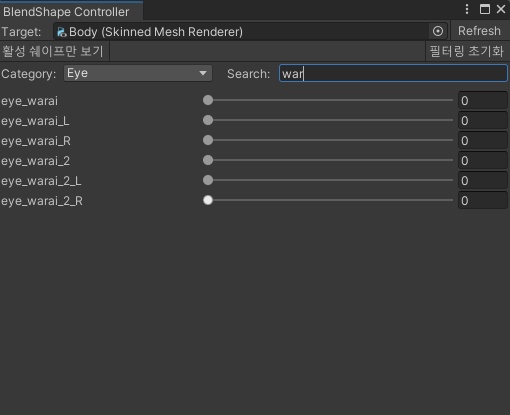Click the eye_warai_L label
Screen dimensions: 510x415
pos(35,121)
